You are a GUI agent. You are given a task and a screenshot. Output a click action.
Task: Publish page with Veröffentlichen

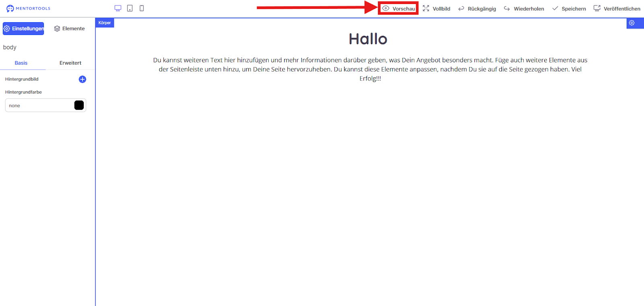617,8
